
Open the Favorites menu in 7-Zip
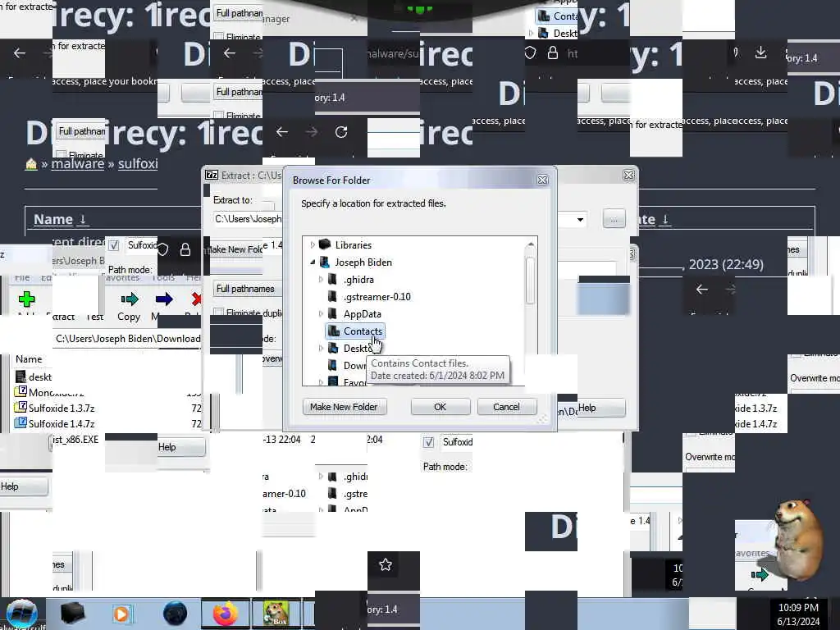pyautogui.click(x=121, y=277)
